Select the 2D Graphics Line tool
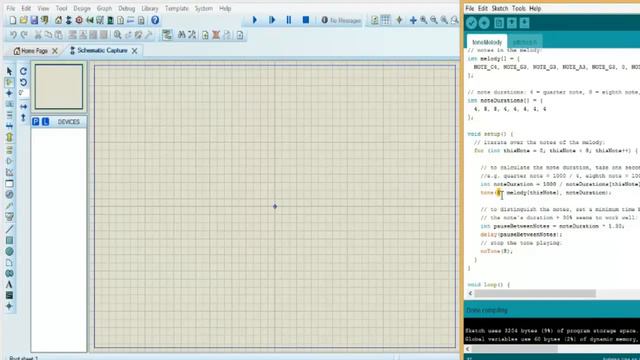This screenshot has height=360, width=640. 9,229
